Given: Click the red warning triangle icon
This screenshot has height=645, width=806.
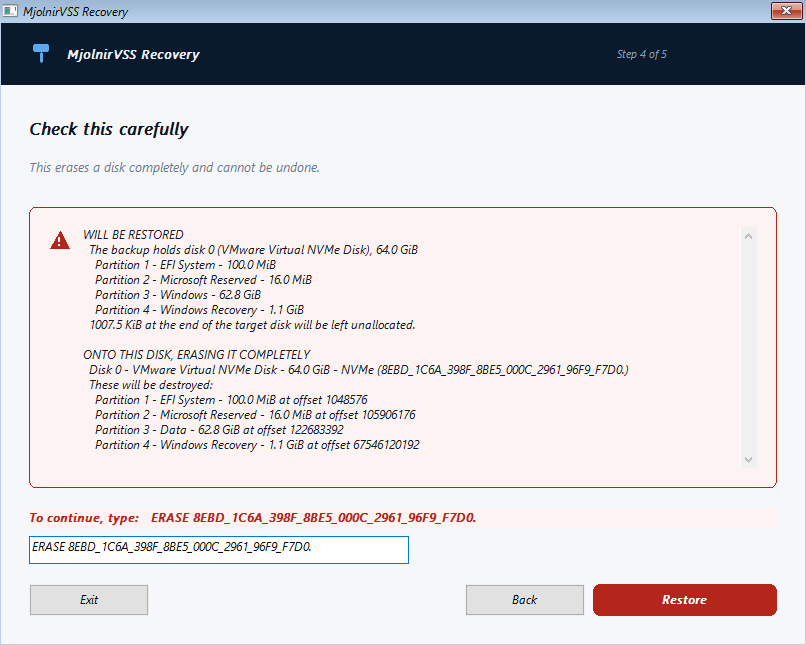Looking at the screenshot, I should (60, 240).
